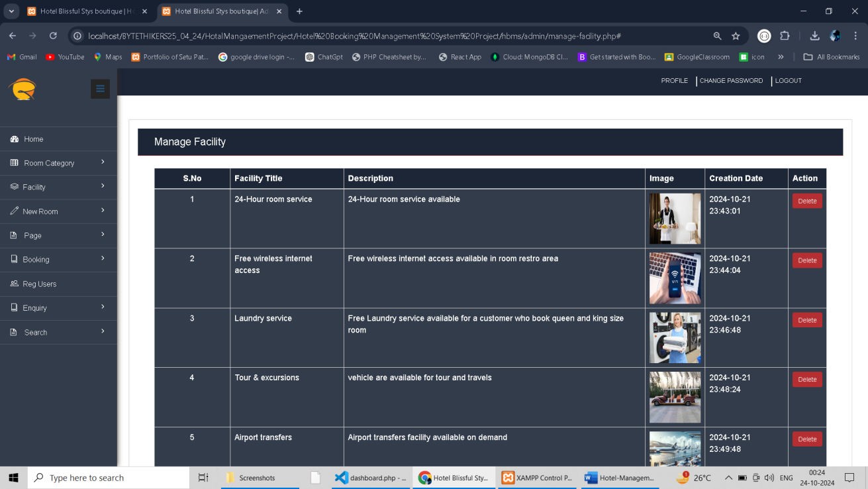Toggle the sidebar hamburger menu icon
The height and width of the screenshot is (489, 868).
[x=100, y=89]
